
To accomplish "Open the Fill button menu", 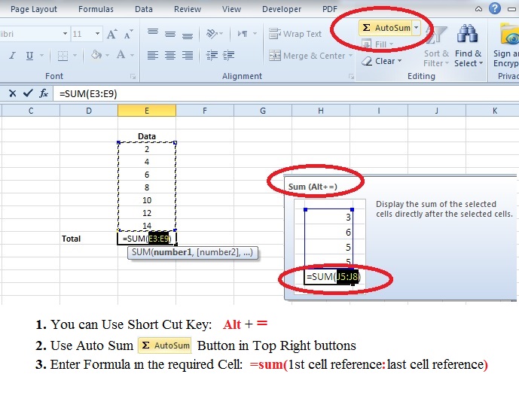I will pos(377,44).
